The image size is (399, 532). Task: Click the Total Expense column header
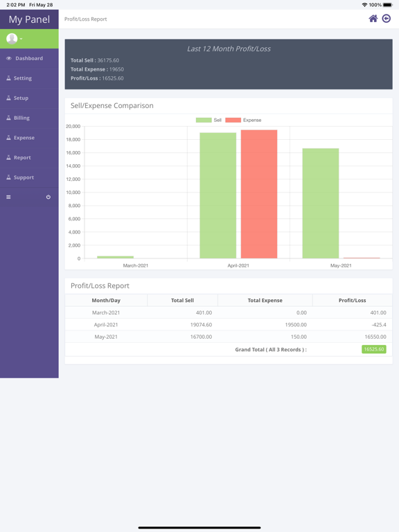click(265, 300)
